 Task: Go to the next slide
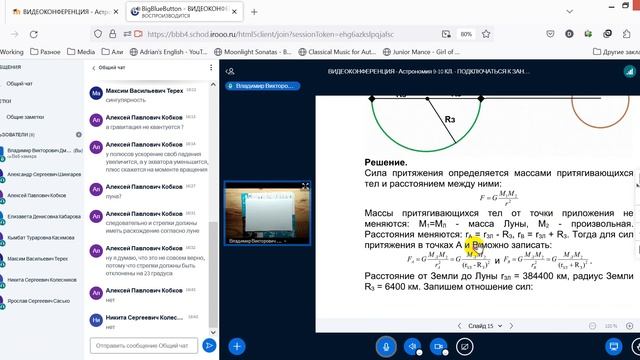point(511,326)
